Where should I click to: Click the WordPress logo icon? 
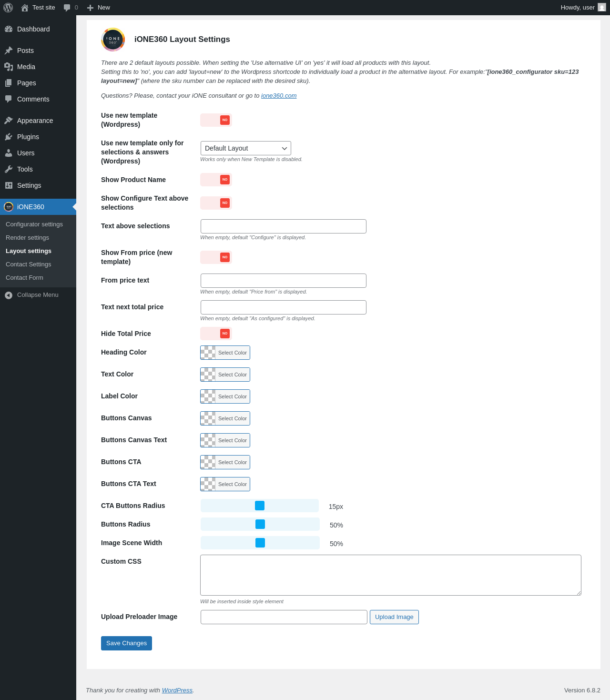coord(8,8)
